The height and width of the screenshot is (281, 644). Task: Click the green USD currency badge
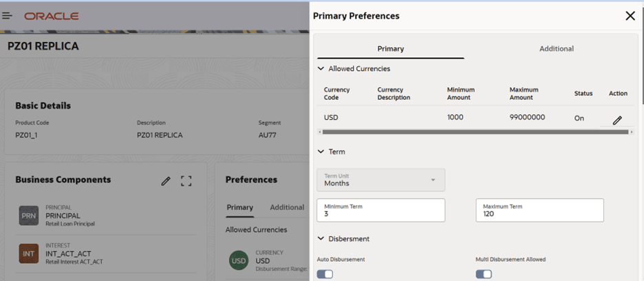click(239, 260)
